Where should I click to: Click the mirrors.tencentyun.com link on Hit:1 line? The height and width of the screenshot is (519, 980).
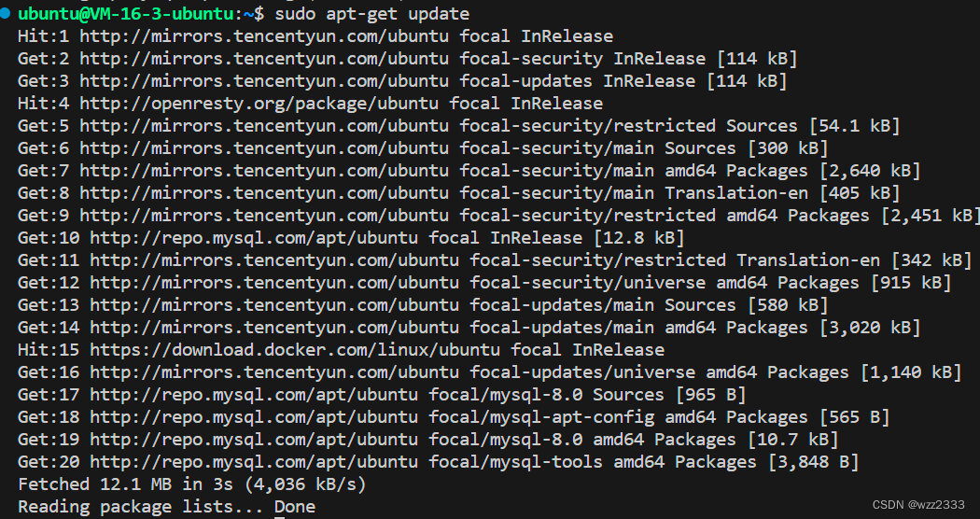pos(264,35)
